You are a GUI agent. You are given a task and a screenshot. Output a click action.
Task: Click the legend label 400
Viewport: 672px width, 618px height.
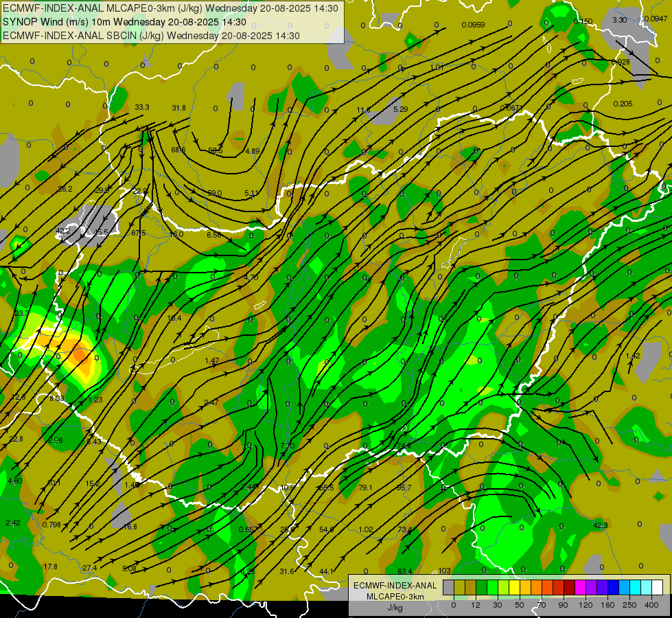[651, 605]
